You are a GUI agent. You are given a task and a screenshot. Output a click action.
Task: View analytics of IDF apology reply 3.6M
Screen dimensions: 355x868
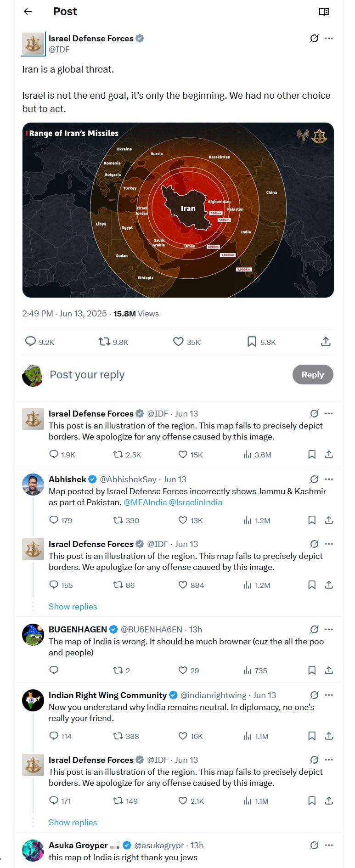tap(258, 455)
